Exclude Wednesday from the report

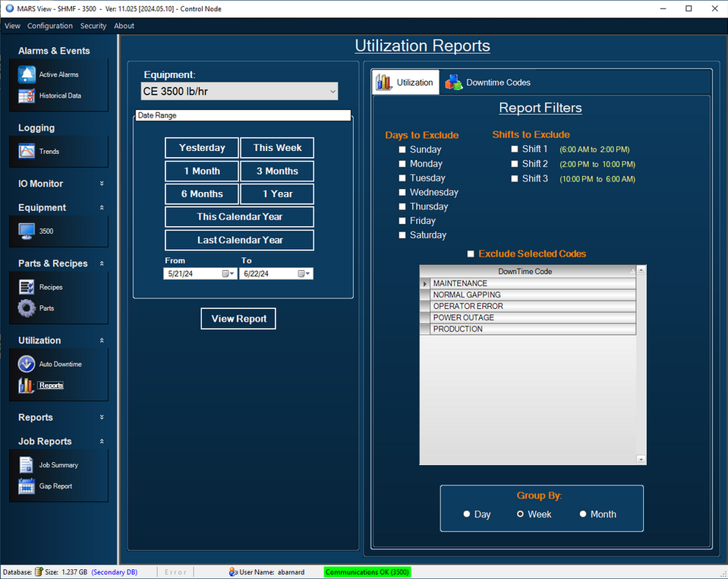[x=402, y=192]
